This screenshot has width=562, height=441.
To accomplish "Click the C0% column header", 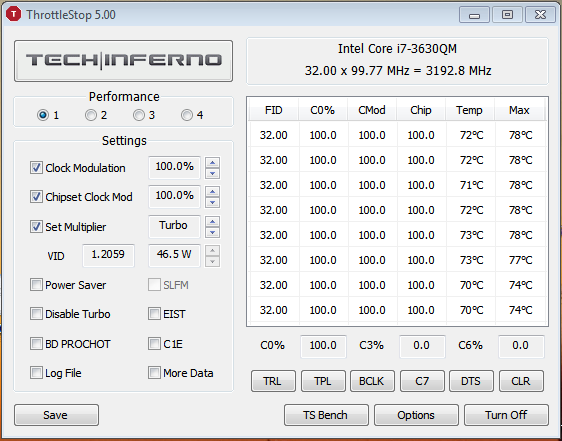I will click(323, 110).
